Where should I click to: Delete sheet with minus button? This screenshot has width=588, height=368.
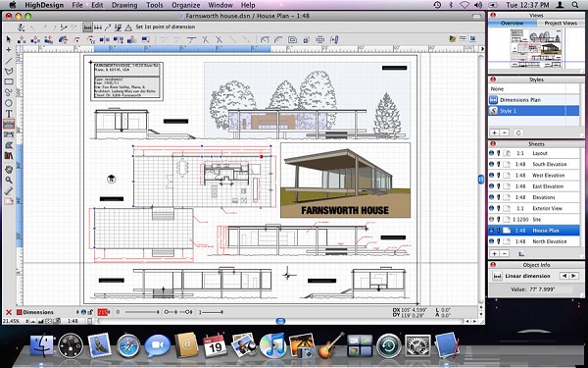tap(504, 254)
